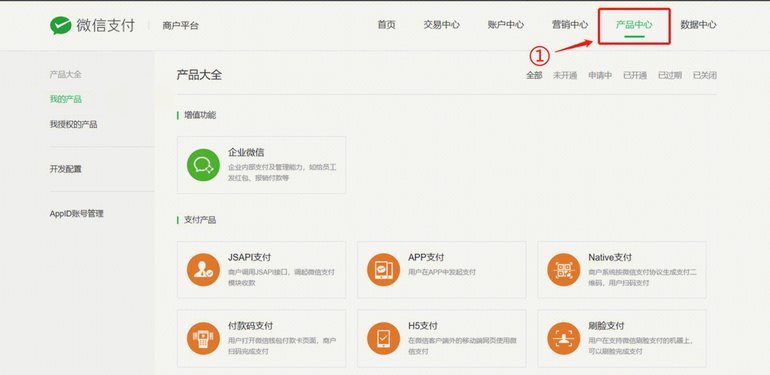Screen dimensions: 770x375
Task: Open the 刷脸支付 product title
Action: pos(606,326)
